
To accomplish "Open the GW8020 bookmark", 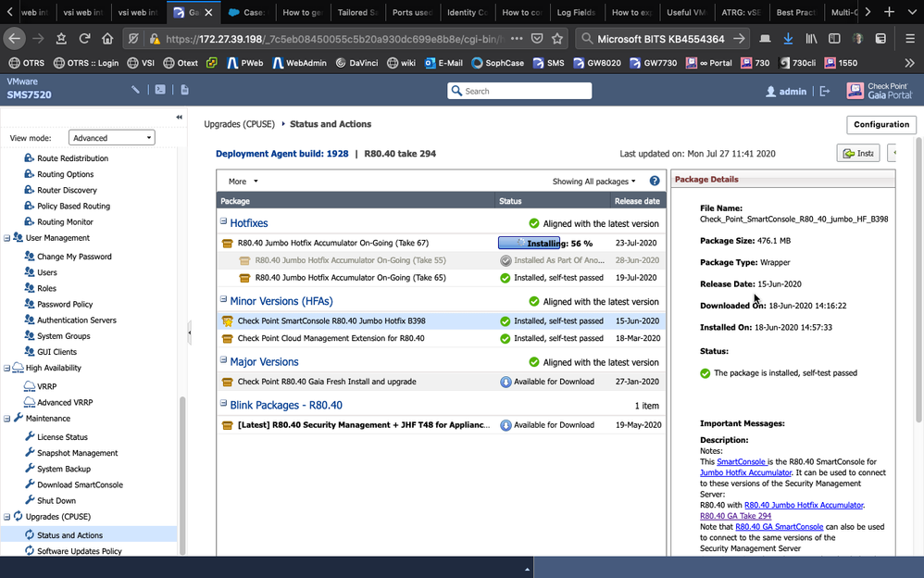I will 597,62.
